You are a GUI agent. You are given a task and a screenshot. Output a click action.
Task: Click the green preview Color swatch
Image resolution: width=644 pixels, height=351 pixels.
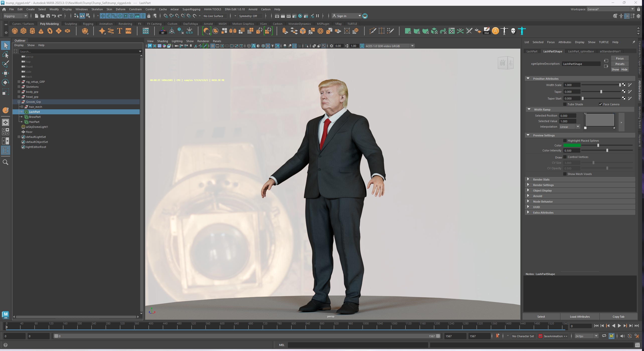572,145
